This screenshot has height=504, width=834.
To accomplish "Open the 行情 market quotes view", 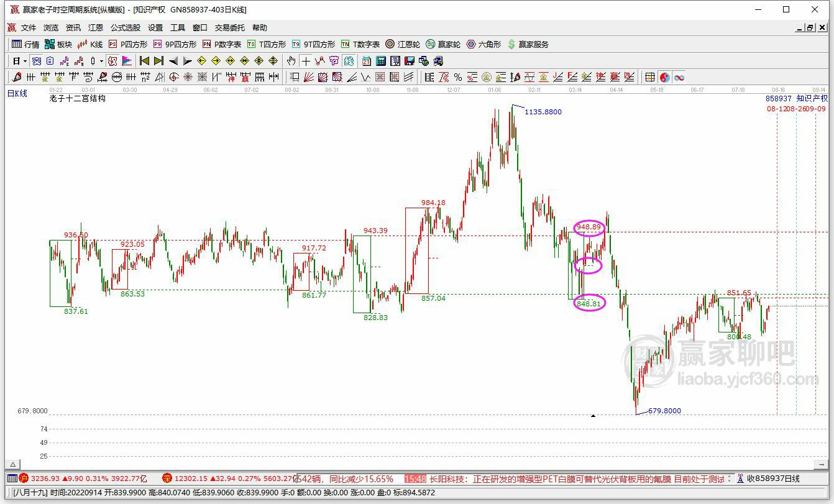I will 25,44.
